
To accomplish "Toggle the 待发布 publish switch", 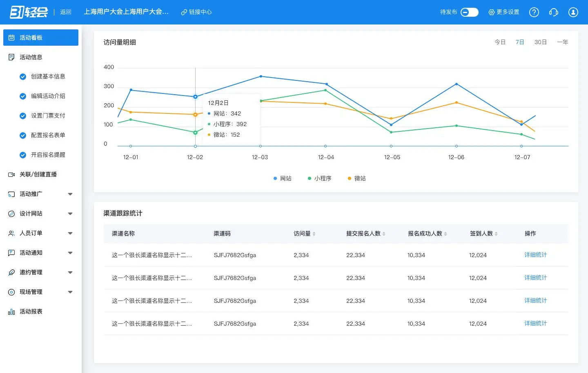I will click(469, 12).
